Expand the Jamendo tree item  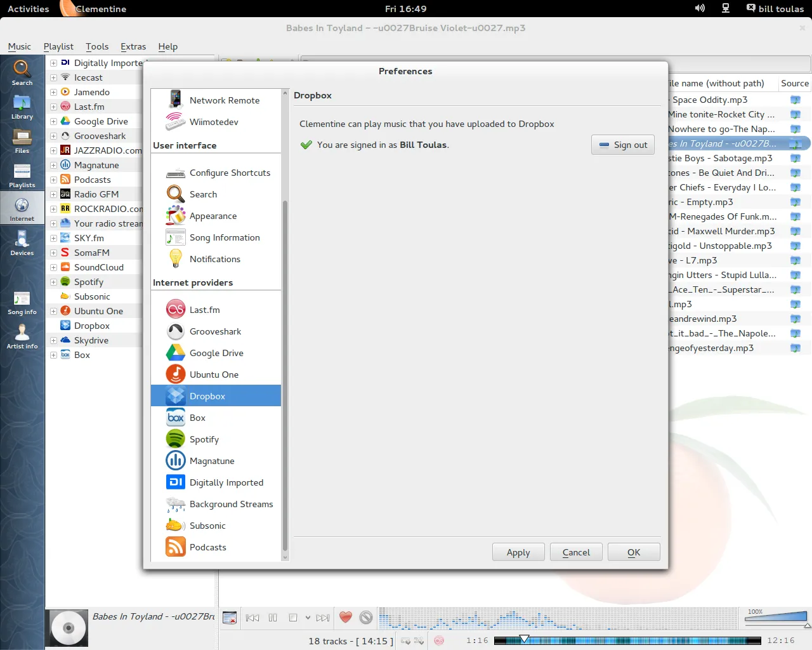54,92
